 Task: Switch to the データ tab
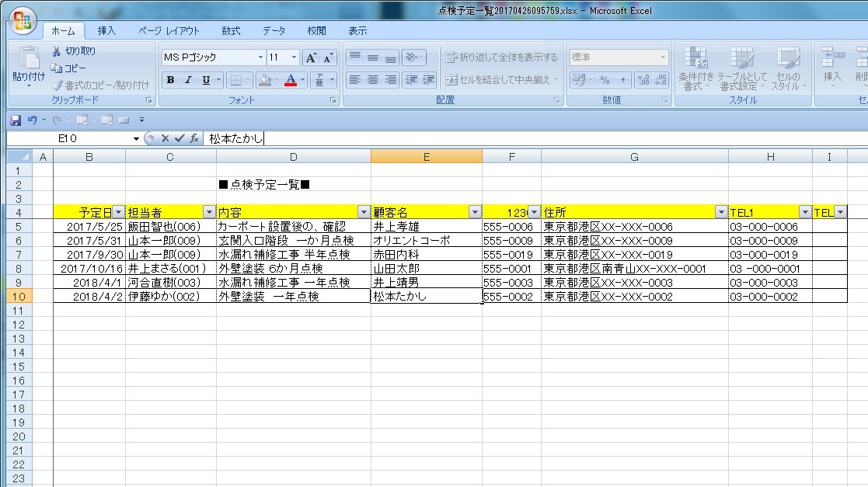[274, 31]
